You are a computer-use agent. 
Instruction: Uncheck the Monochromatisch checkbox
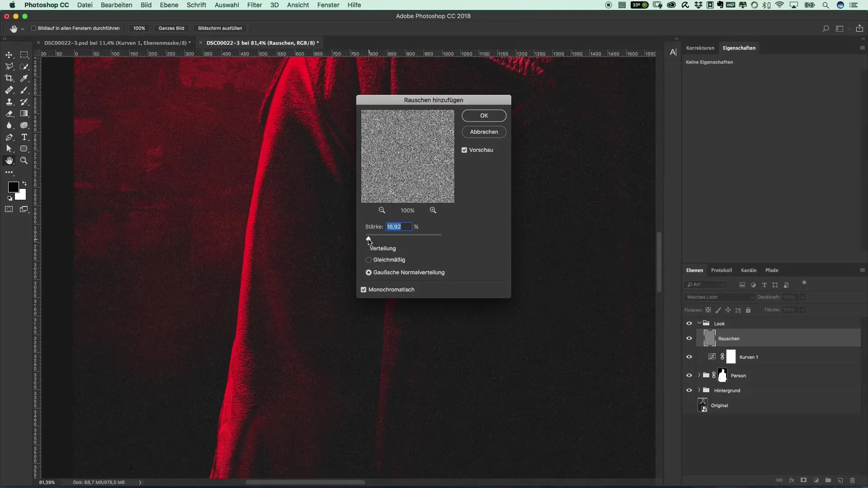pyautogui.click(x=363, y=290)
